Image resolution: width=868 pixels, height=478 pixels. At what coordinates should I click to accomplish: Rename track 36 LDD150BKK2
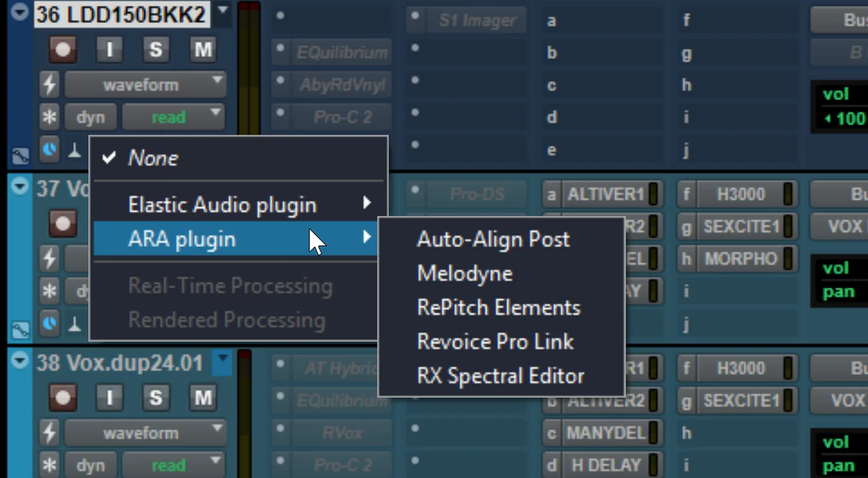pyautogui.click(x=122, y=14)
